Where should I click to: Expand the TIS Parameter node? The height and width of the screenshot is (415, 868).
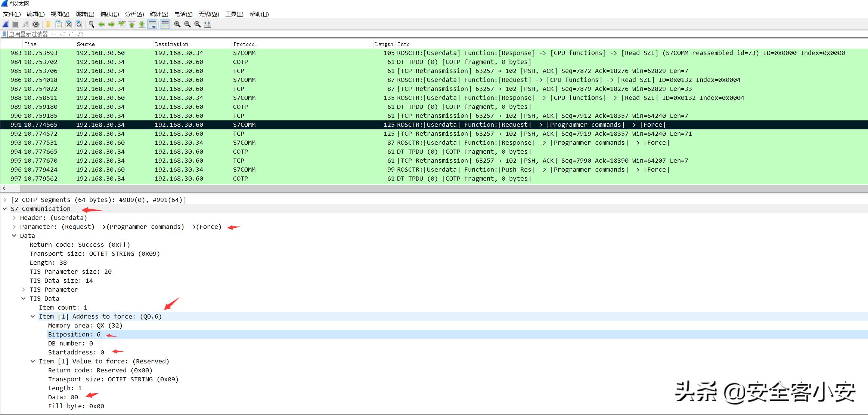[24, 289]
